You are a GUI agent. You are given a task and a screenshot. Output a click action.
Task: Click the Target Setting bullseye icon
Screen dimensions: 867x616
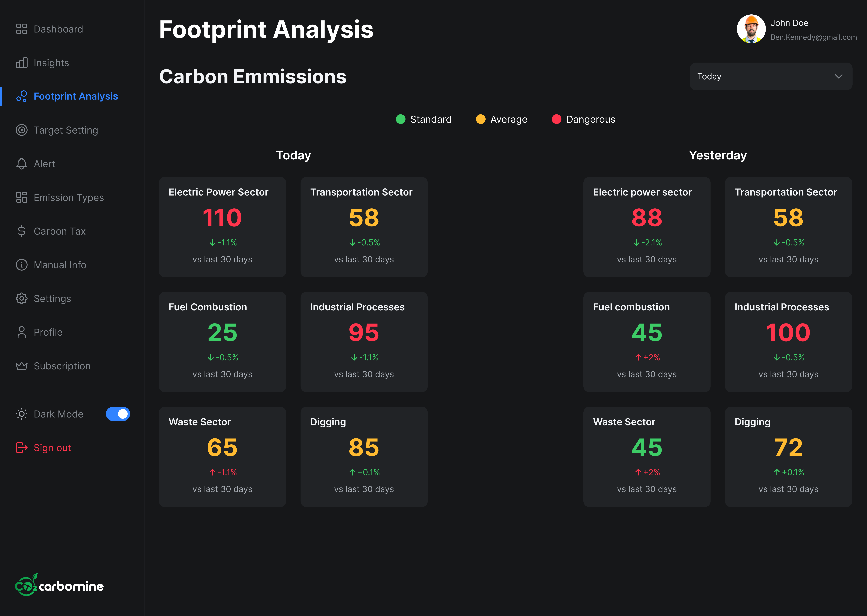point(22,130)
